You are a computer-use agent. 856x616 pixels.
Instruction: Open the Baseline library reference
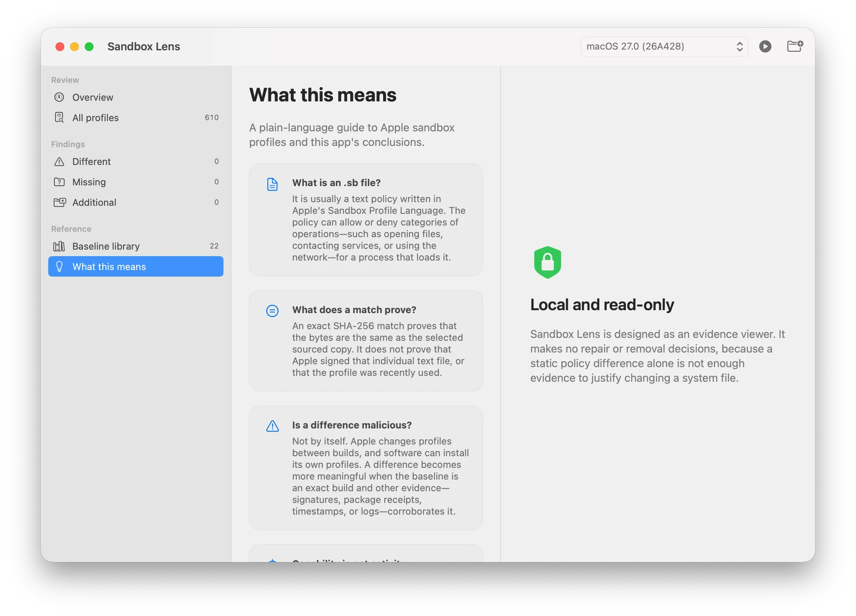[x=136, y=246]
